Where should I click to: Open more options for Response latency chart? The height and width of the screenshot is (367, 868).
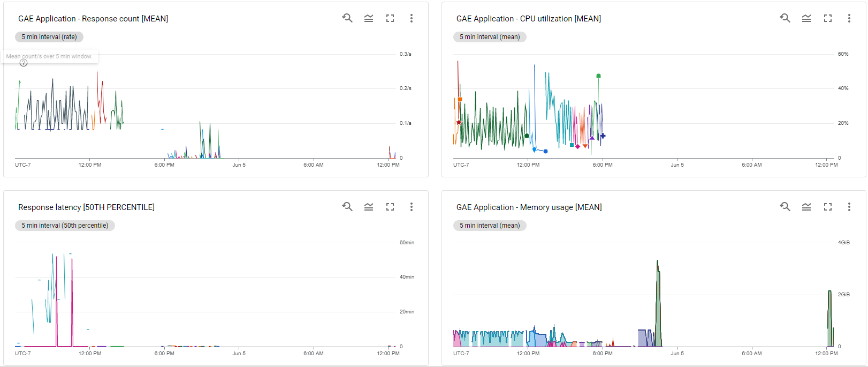[411, 207]
